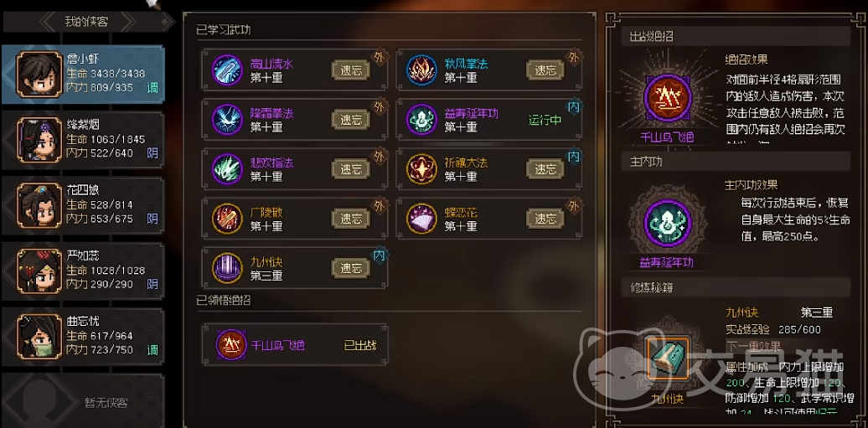Click the empty 暂无侠客 hero slot
The image size is (868, 428).
[x=83, y=401]
